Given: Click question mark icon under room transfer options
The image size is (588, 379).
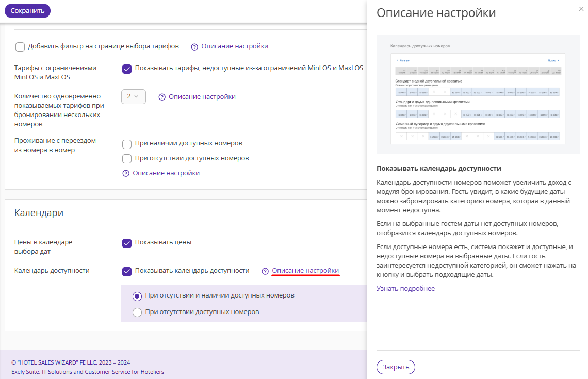Looking at the screenshot, I should point(126,174).
